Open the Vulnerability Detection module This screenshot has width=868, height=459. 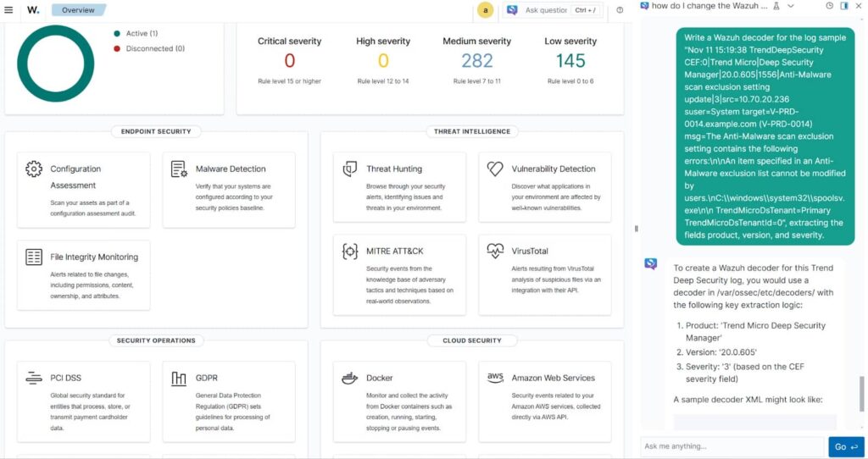click(553, 169)
